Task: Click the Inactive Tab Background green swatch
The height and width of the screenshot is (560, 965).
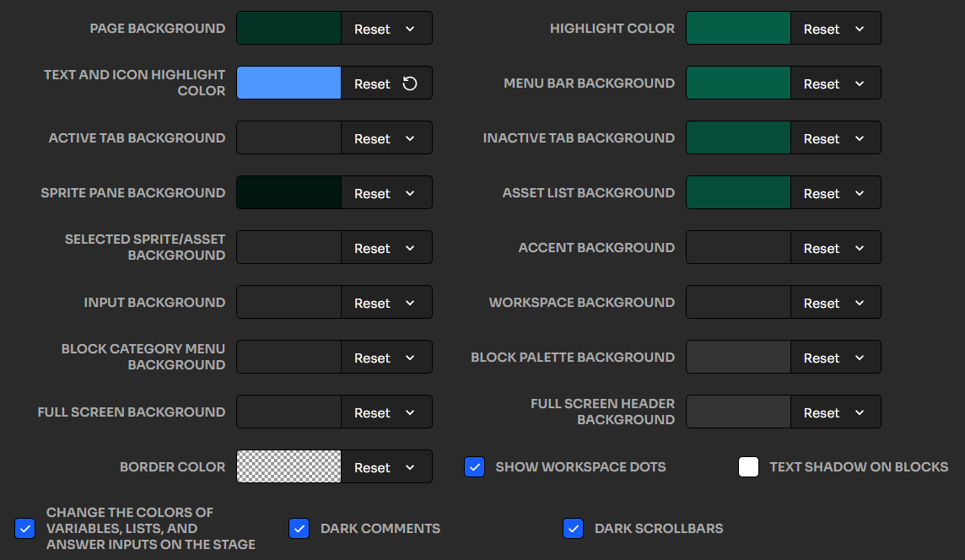Action: [x=737, y=137]
